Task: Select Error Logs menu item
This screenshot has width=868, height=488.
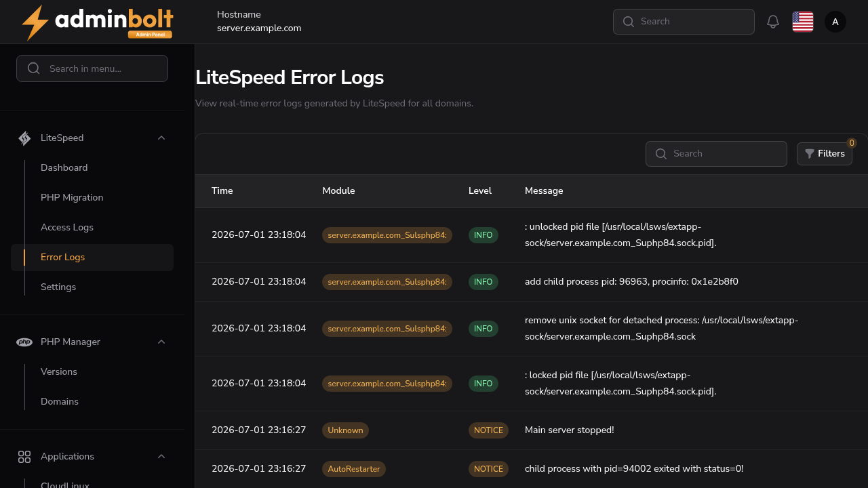Action: point(92,258)
